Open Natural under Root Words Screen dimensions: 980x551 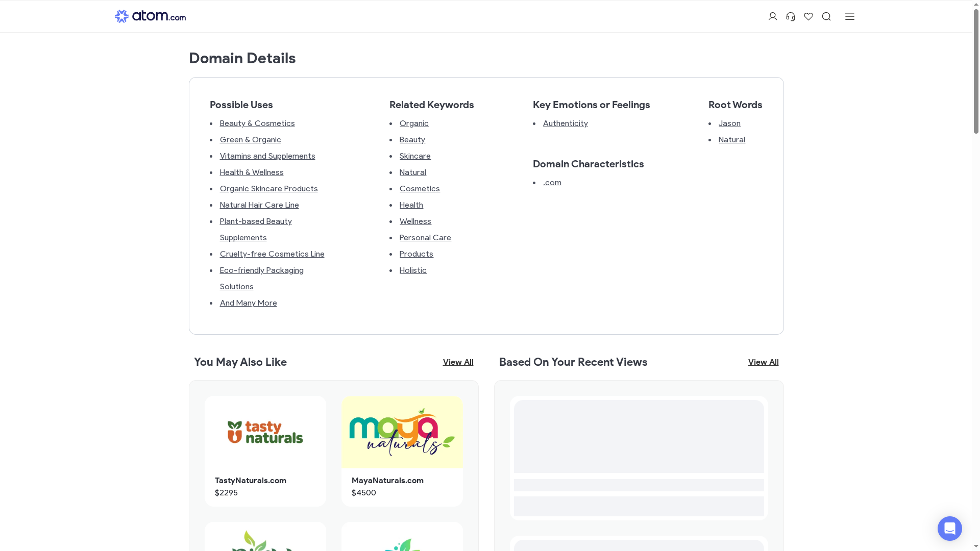(732, 140)
